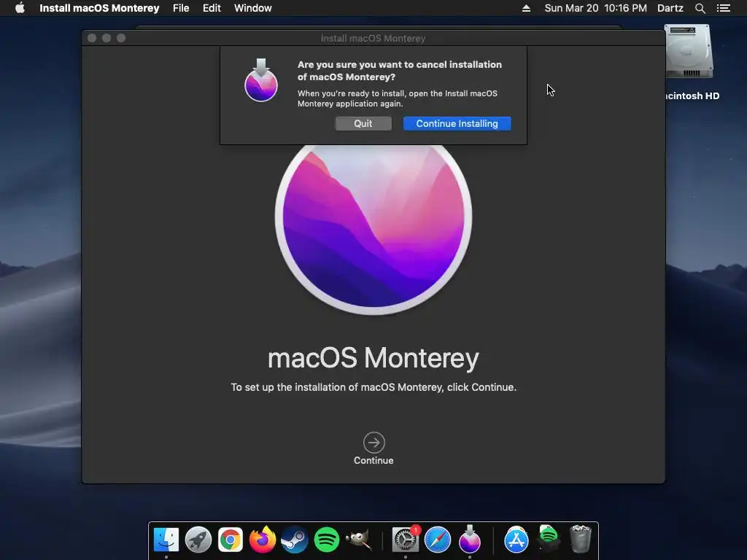Open the Spotify download stack in Dock
Viewport: 747px width, 560px height.
(549, 539)
